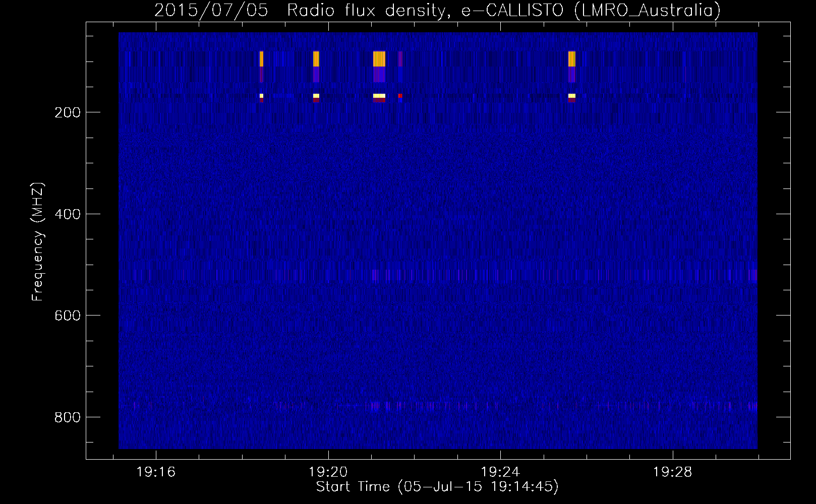This screenshot has width=816, height=504.
Task: Click the 600 MHz frequency tick label
Action: (x=68, y=316)
